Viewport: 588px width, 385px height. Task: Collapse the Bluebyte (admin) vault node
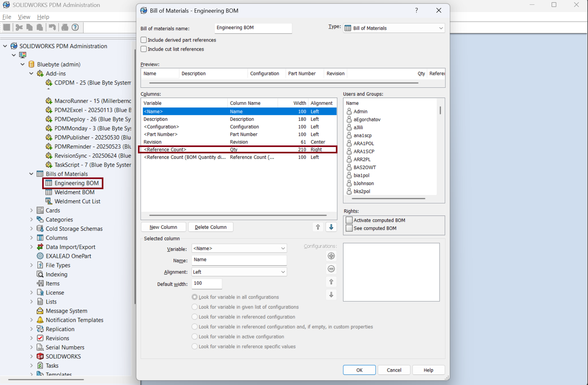[x=23, y=64]
